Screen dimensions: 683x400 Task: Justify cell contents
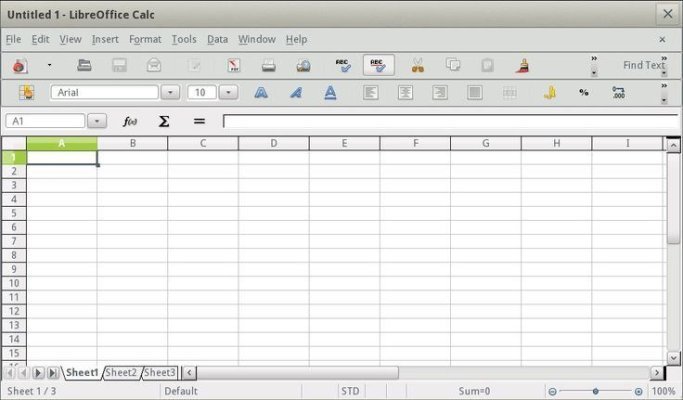coord(474,92)
